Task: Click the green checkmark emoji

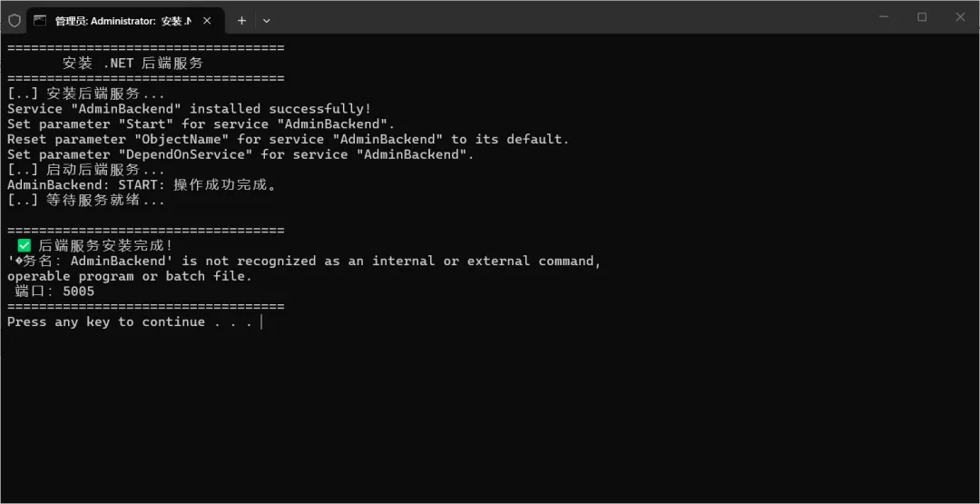Action: click(24, 245)
